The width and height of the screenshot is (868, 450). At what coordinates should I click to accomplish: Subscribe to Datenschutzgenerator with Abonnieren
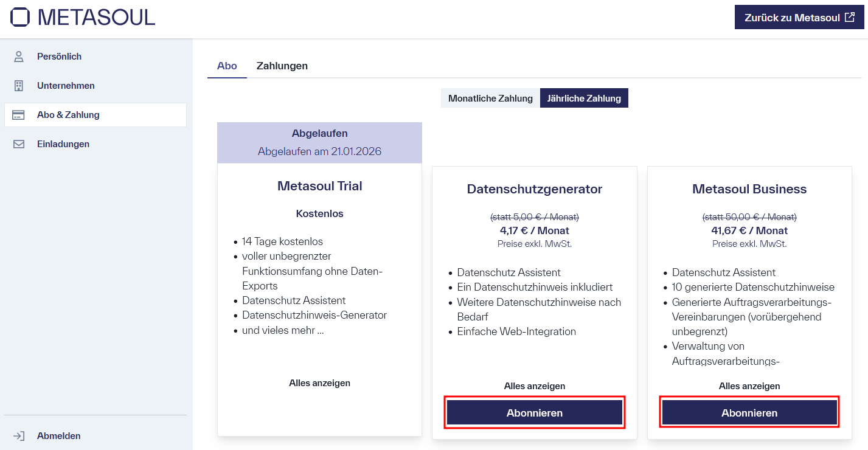tap(535, 413)
